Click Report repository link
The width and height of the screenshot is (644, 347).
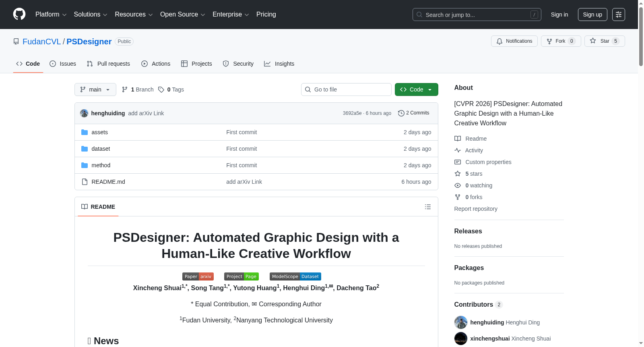pos(476,209)
